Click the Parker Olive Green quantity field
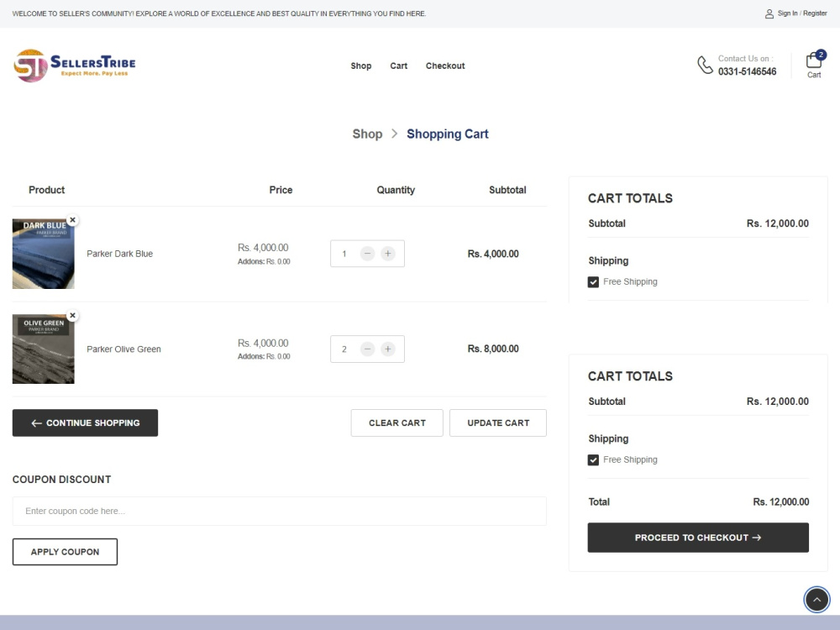The width and height of the screenshot is (840, 630). [344, 349]
